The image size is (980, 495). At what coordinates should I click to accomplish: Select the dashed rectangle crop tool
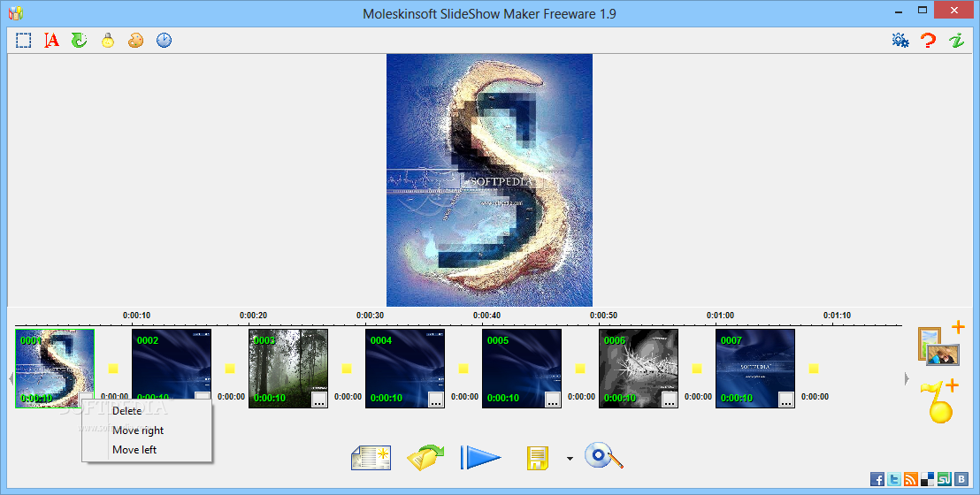pyautogui.click(x=24, y=41)
